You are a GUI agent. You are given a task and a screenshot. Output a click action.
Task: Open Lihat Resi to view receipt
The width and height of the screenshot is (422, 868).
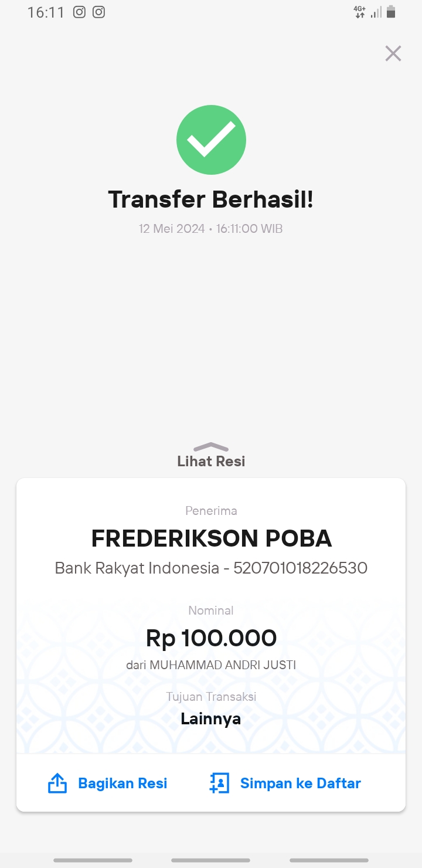click(x=211, y=461)
